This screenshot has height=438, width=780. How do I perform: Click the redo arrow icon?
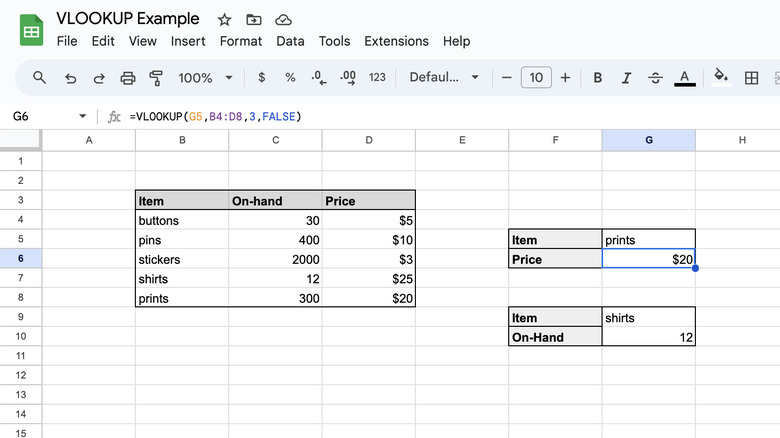(x=99, y=77)
